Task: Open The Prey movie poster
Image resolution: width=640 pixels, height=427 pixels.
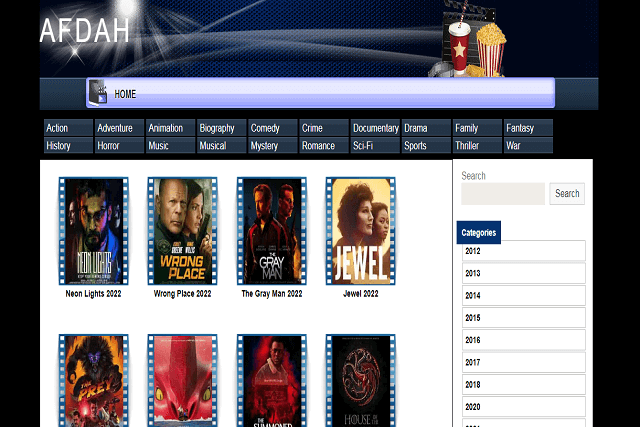Action: point(93,380)
